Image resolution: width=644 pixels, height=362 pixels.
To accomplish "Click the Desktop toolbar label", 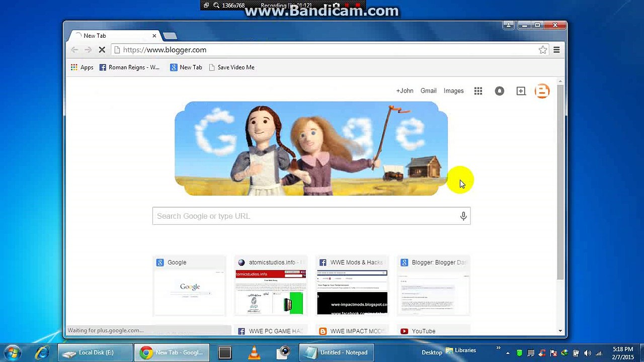I will [x=432, y=352].
